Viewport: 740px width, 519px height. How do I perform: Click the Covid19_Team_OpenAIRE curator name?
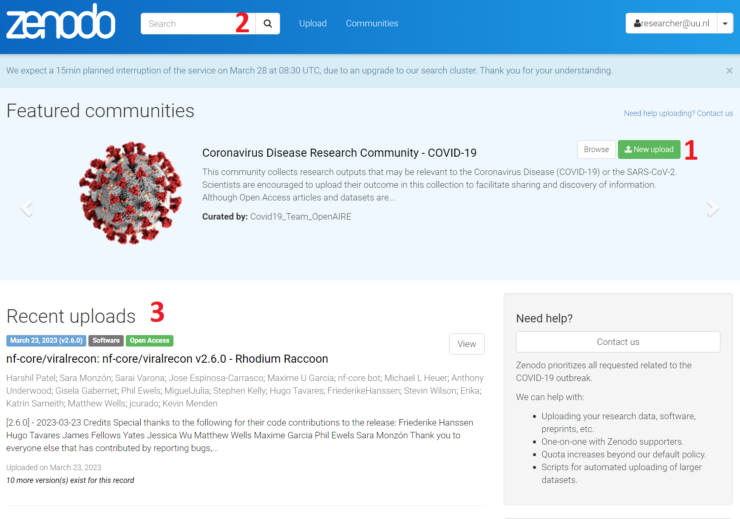(x=301, y=217)
